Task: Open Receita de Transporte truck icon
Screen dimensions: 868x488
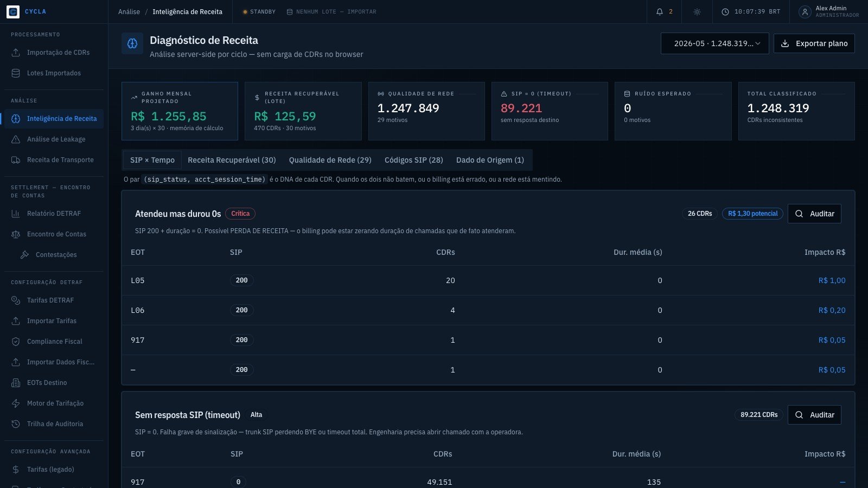Action: (x=16, y=160)
